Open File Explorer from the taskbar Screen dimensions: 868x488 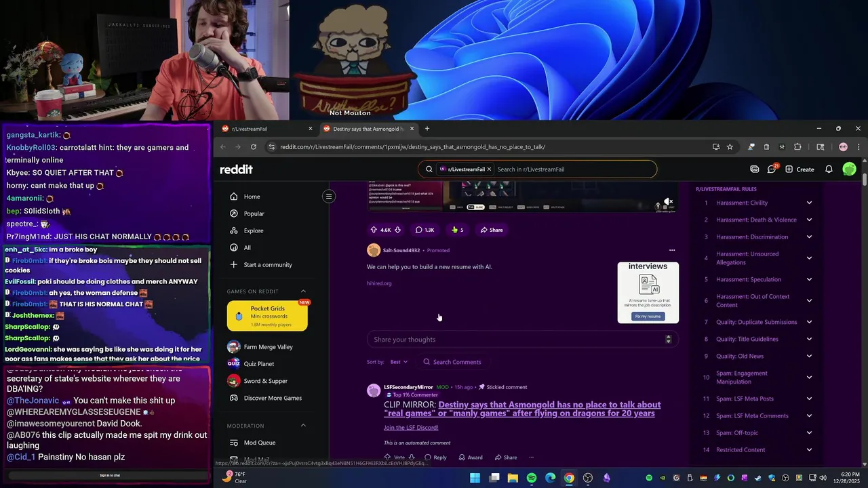(513, 478)
